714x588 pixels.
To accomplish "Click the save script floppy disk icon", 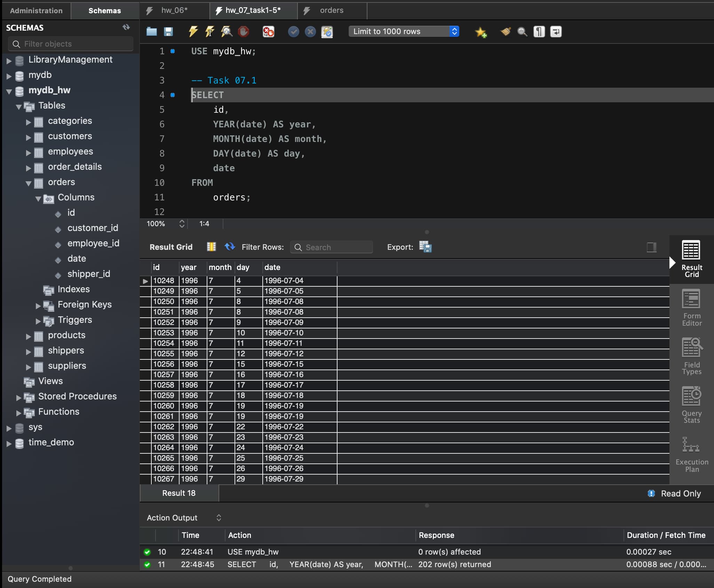I will (x=168, y=32).
